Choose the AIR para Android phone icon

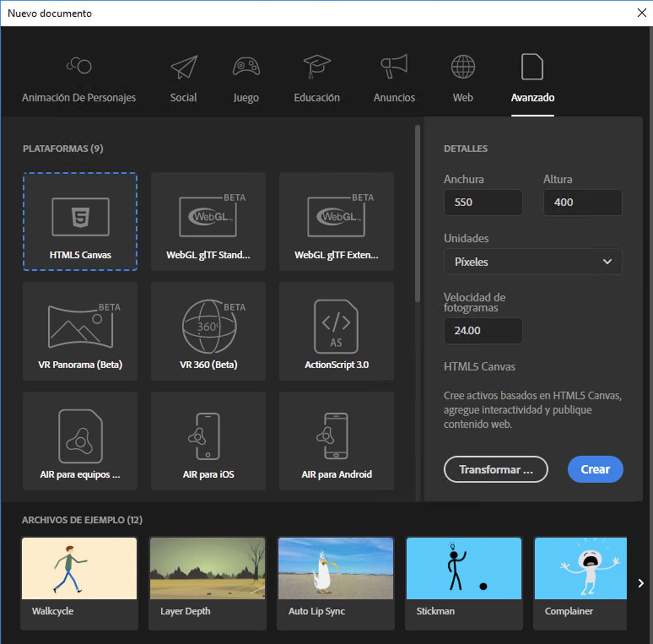[333, 436]
